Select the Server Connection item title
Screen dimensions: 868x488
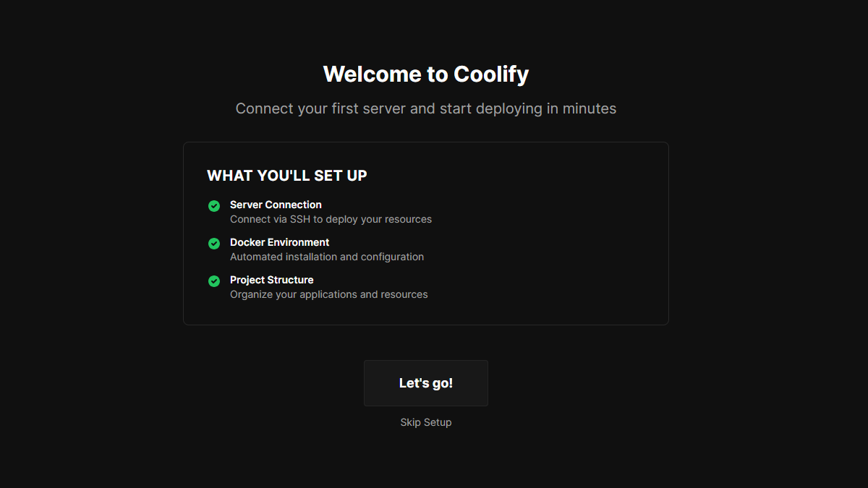276,205
